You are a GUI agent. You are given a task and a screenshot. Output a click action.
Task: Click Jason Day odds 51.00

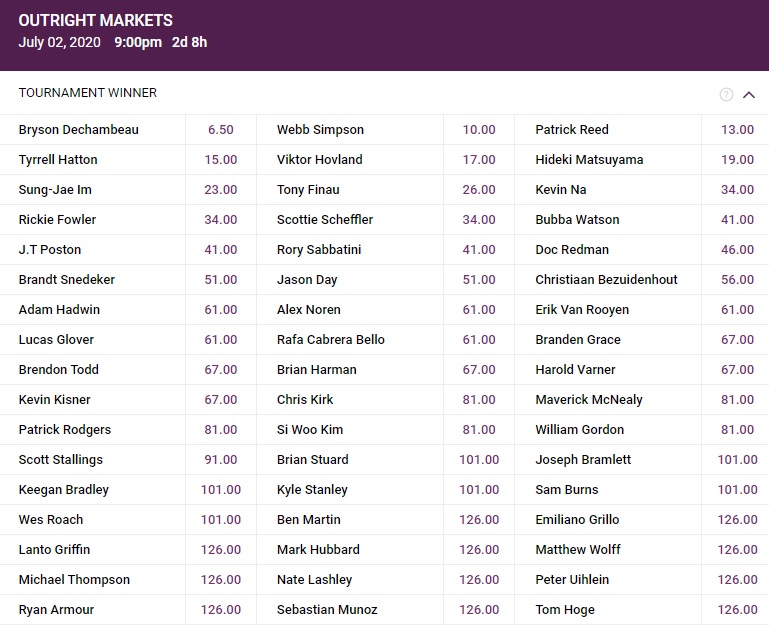click(x=479, y=280)
